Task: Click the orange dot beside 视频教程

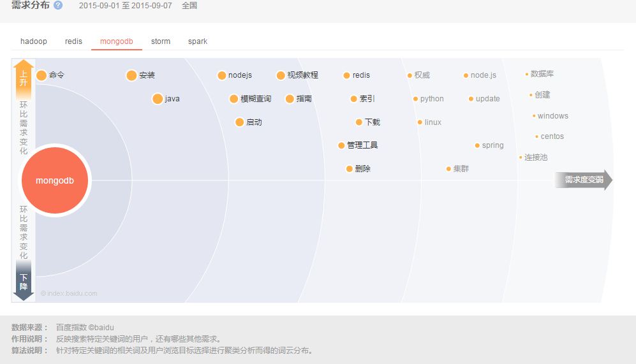Action: [x=281, y=75]
